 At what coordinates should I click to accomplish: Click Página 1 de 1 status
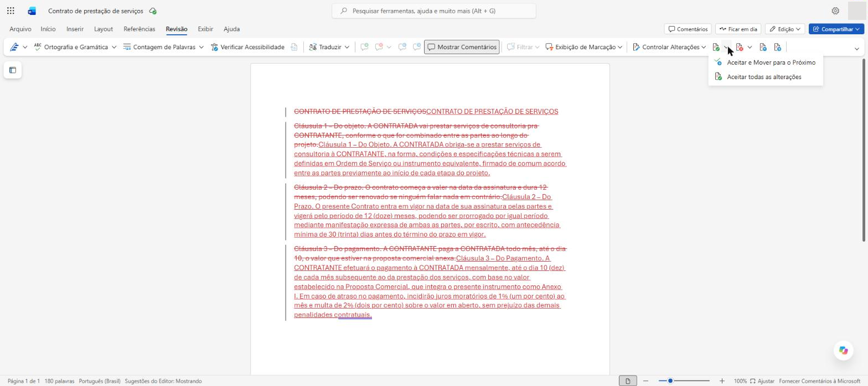pos(24,381)
